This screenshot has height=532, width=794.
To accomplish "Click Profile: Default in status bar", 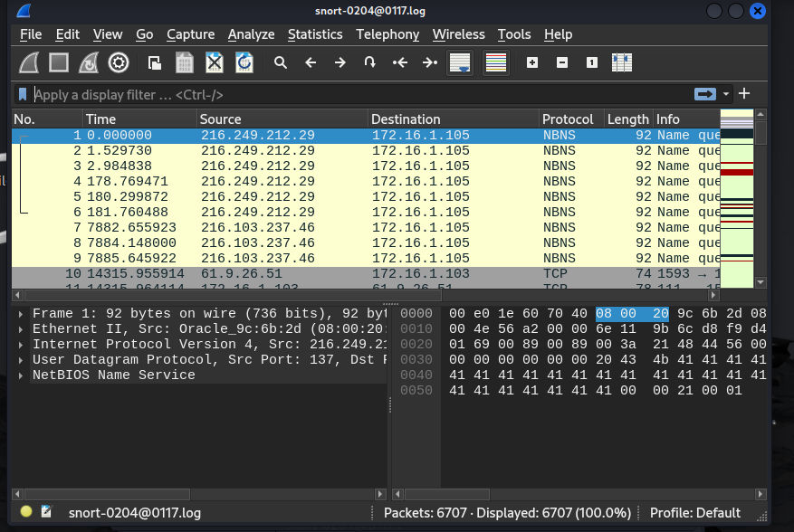I will click(x=694, y=513).
